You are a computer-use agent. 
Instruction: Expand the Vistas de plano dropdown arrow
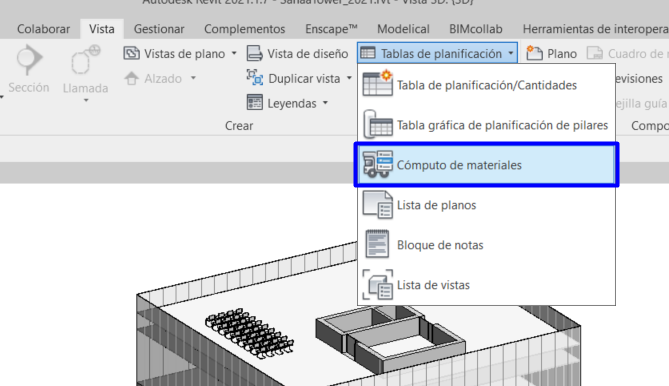[x=234, y=54]
